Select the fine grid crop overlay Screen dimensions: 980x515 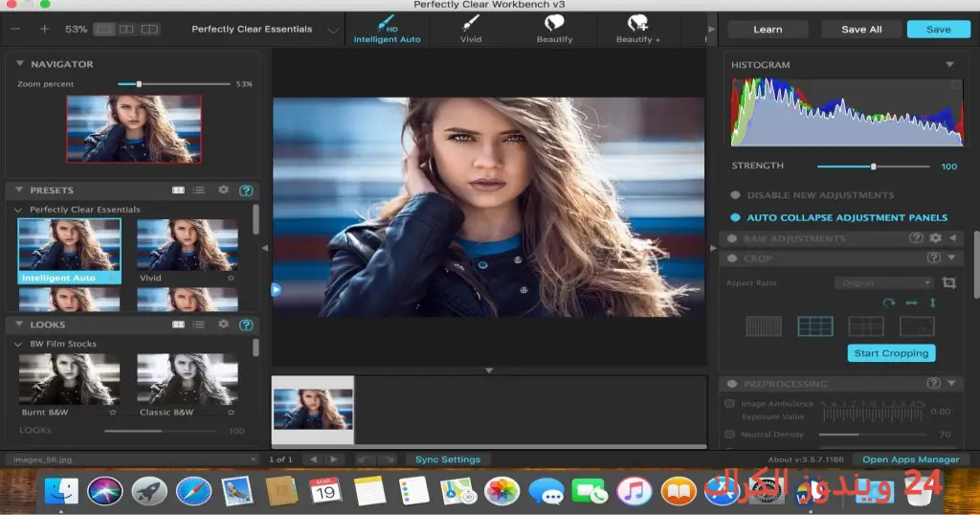(x=764, y=326)
